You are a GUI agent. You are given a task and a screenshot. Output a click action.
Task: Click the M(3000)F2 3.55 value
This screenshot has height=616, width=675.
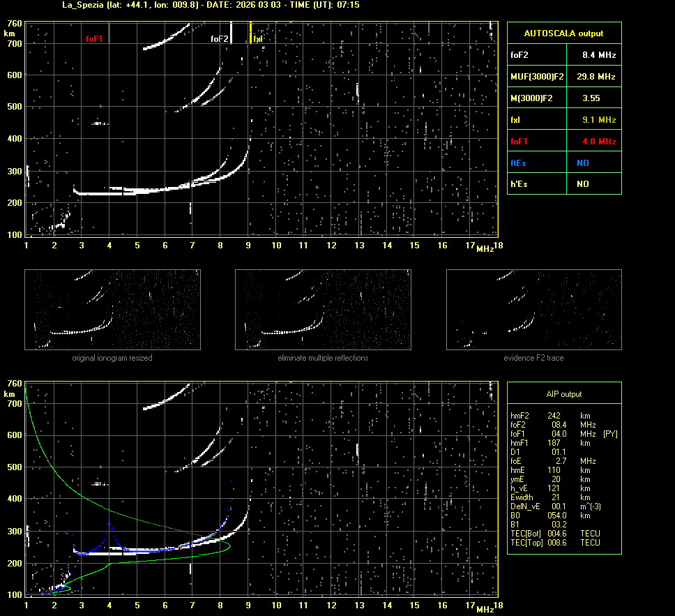click(592, 98)
